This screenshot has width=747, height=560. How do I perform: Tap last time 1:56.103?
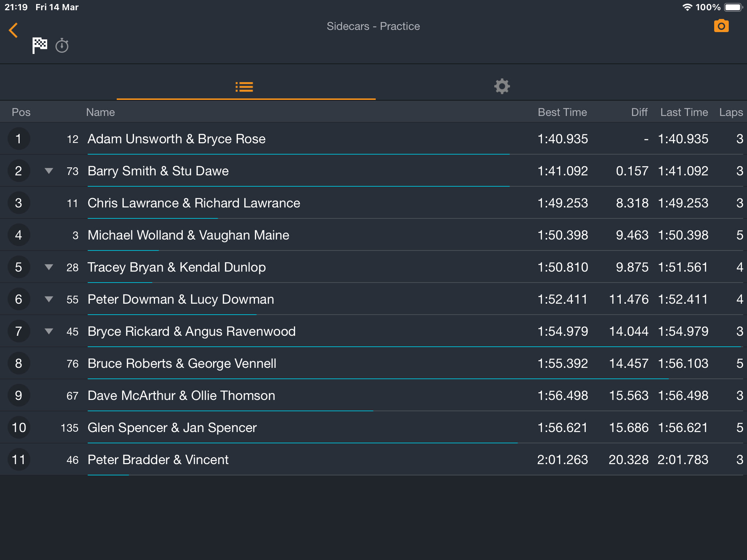coord(683,363)
